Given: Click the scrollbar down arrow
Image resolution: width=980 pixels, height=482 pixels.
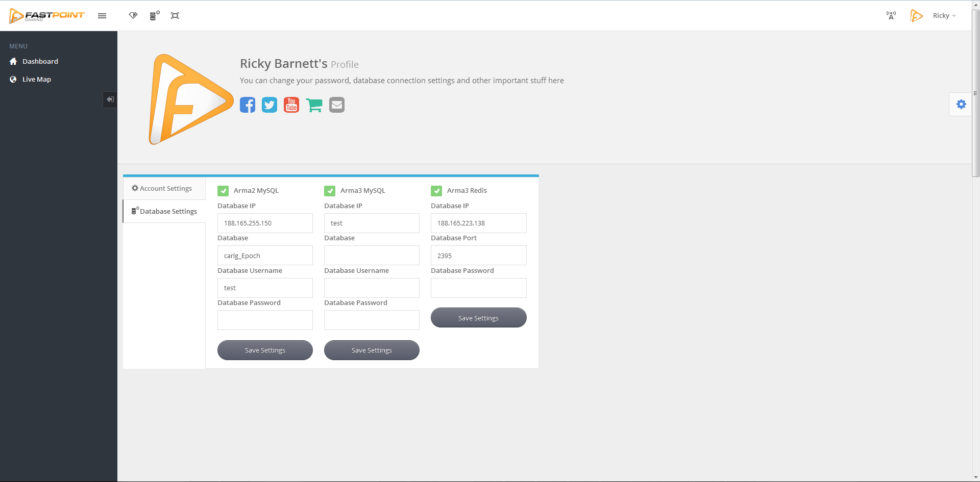Looking at the screenshot, I should 975,478.
